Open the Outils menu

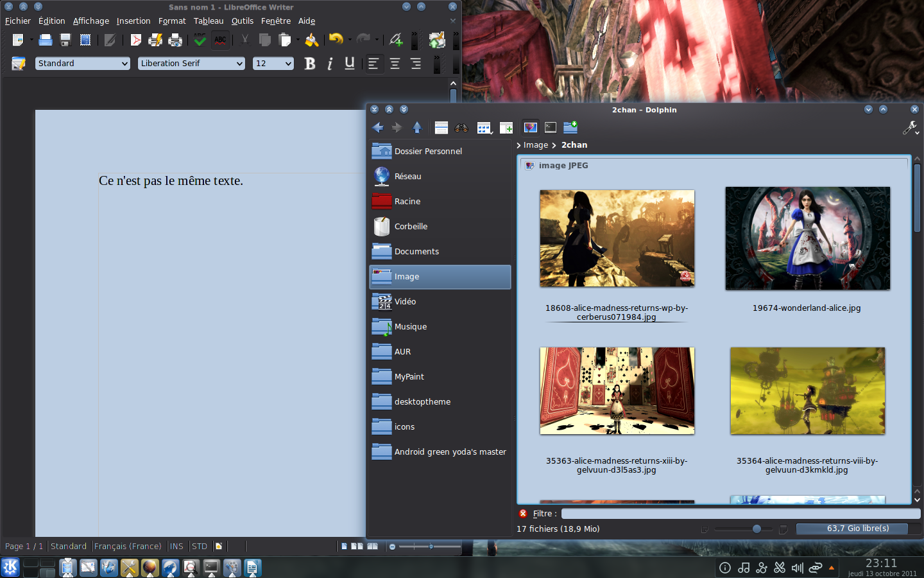tap(243, 21)
